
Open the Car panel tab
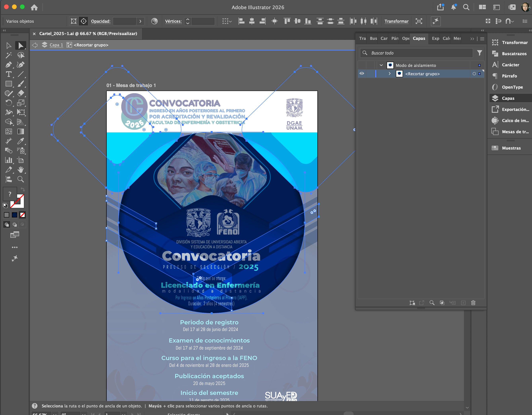coord(384,38)
